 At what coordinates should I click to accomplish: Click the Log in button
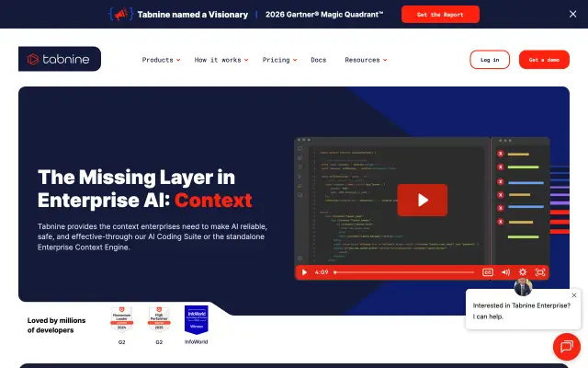pos(490,59)
